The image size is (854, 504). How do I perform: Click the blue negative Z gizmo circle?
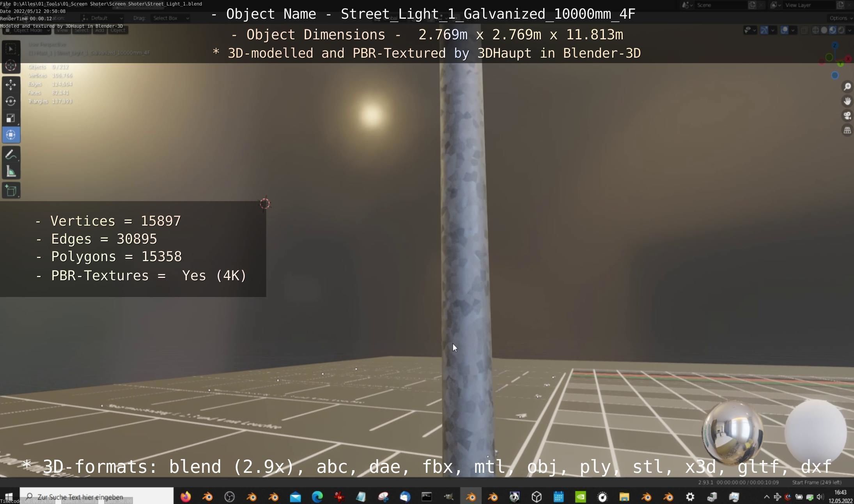(835, 76)
